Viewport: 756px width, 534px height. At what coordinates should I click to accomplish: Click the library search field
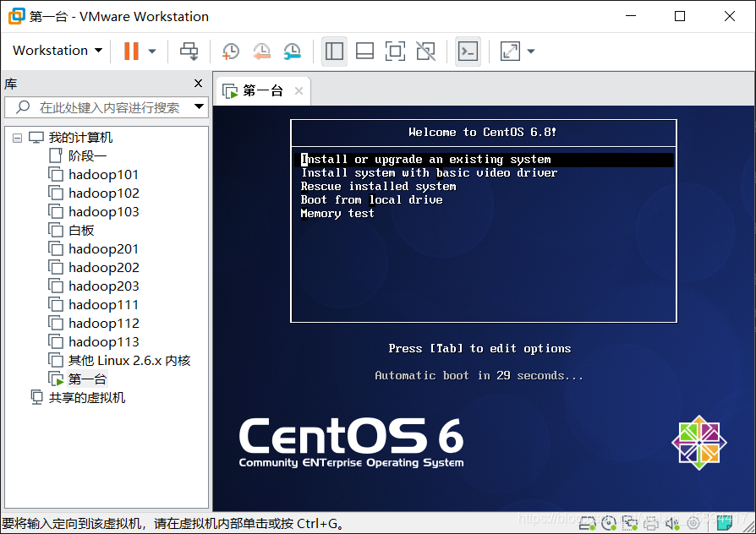(106, 107)
